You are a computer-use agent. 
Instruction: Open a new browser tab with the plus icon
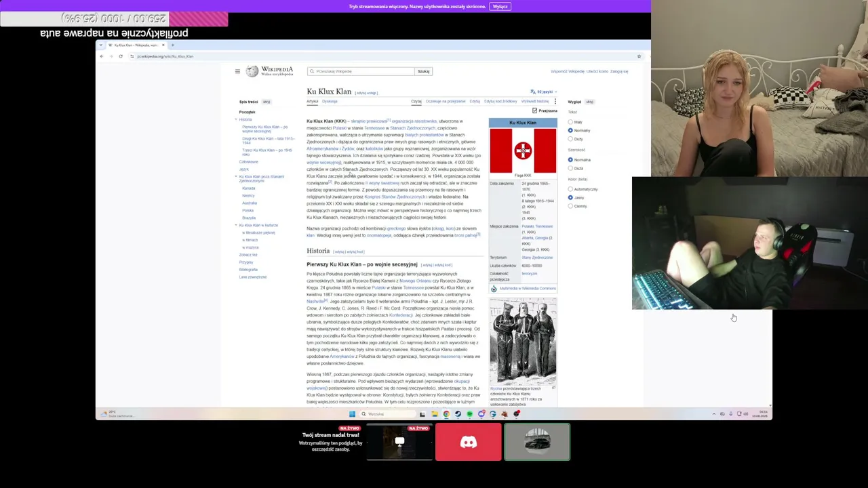[x=172, y=45]
